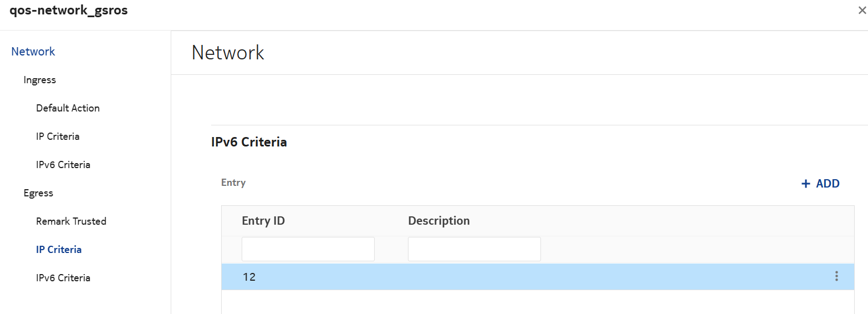Open IPv6 Criteria under Ingress
This screenshot has width=868, height=314.
(63, 165)
